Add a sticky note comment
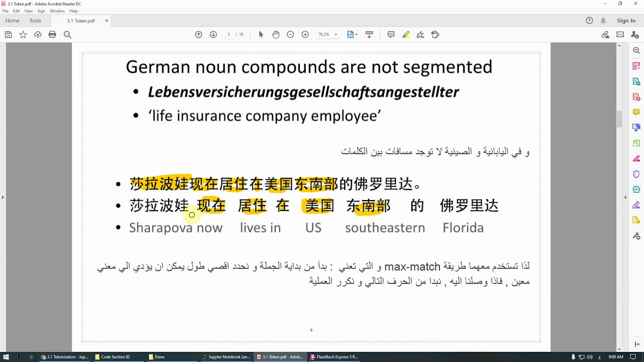This screenshot has width=644, height=362. (x=391, y=35)
